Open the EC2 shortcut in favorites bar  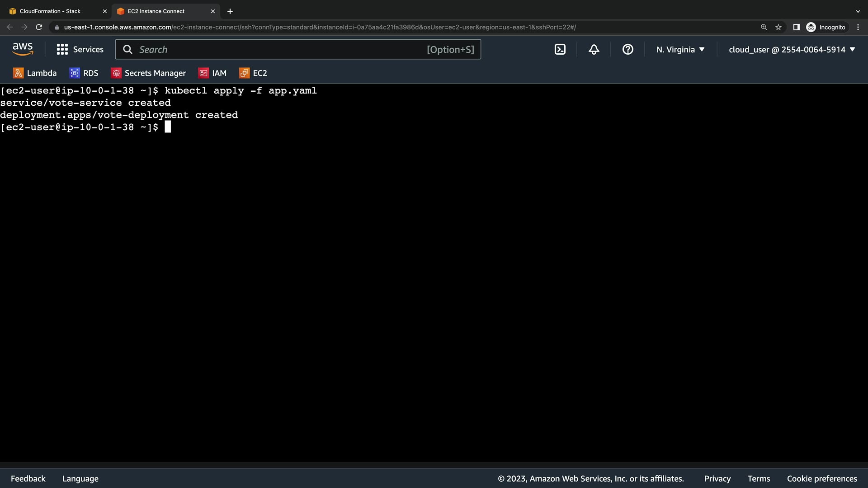(x=253, y=73)
